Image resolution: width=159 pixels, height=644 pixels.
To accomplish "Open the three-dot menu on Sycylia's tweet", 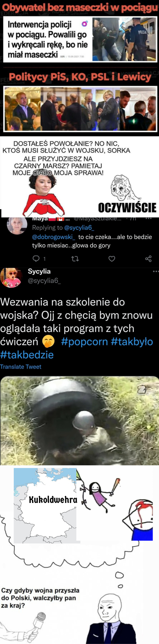I will click(156, 271).
